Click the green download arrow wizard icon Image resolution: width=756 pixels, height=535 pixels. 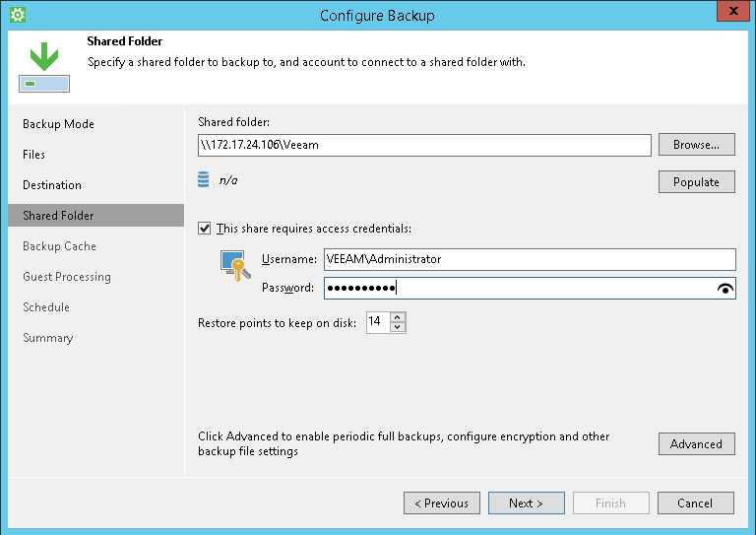pyautogui.click(x=43, y=67)
